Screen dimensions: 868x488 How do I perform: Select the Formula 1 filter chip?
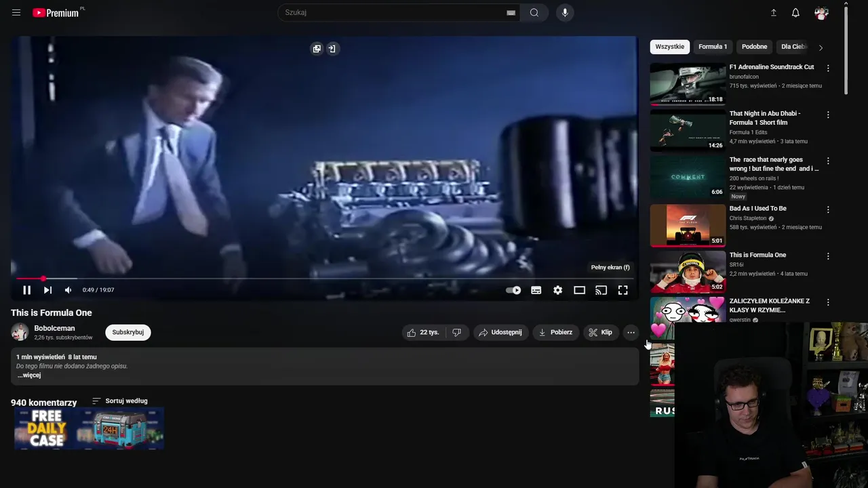click(712, 47)
